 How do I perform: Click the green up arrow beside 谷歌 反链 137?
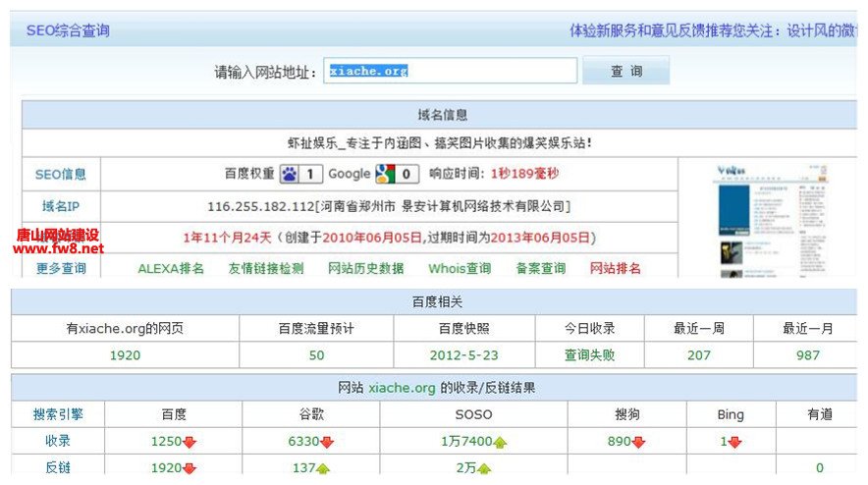pos(323,469)
